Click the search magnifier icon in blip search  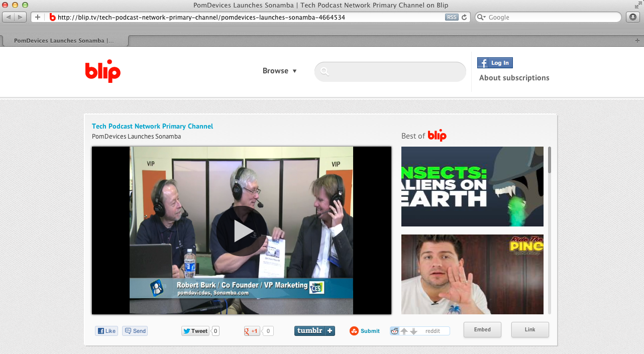click(325, 71)
